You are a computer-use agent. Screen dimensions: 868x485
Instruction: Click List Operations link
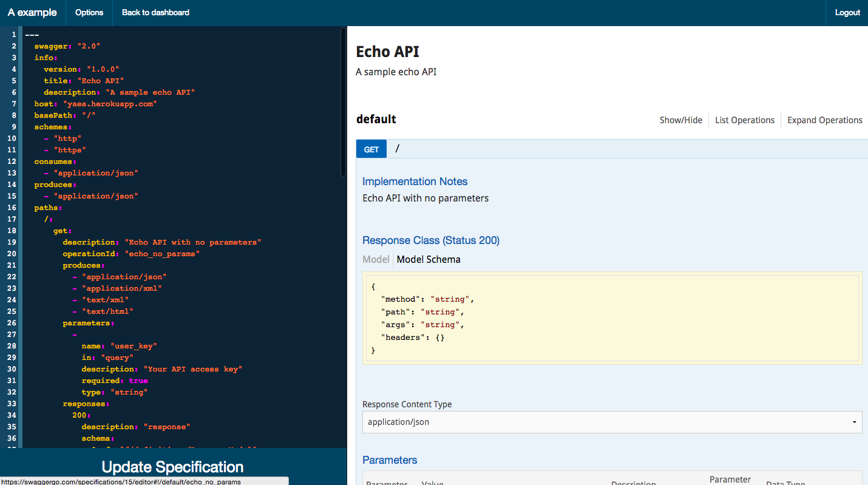[745, 120]
